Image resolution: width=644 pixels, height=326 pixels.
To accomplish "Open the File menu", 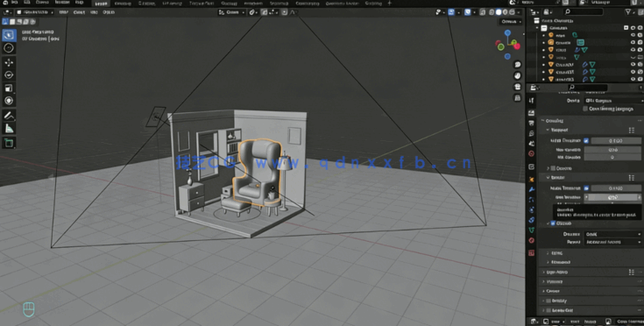I will (15, 3).
